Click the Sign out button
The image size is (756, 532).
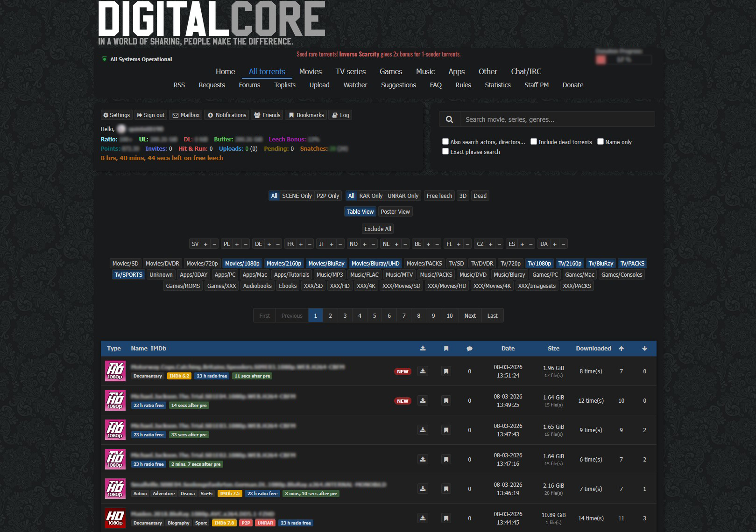click(x=151, y=115)
